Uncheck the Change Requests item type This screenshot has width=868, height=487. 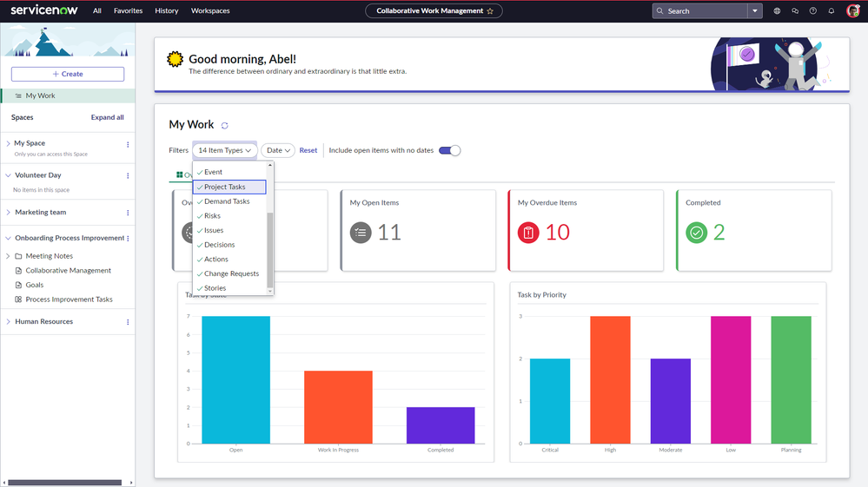point(230,273)
